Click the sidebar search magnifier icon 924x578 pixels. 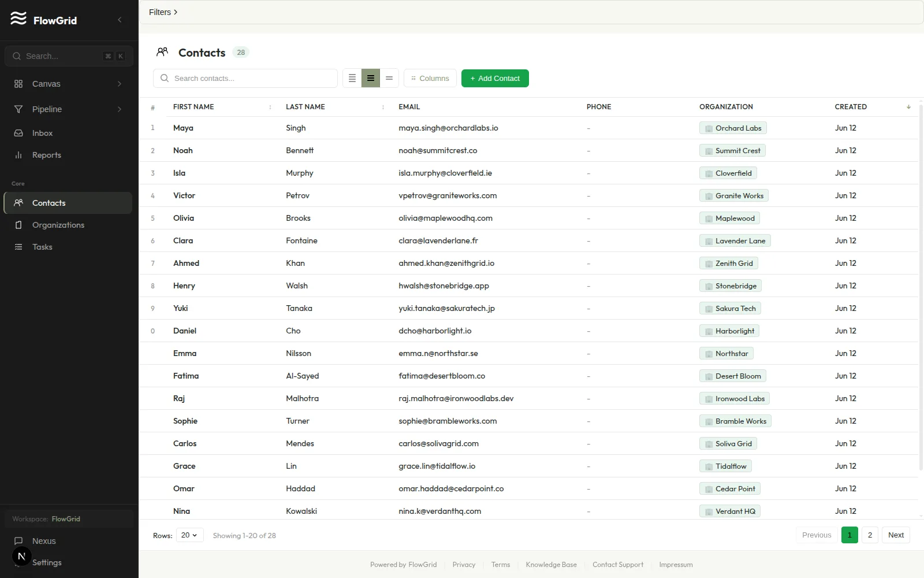tap(17, 56)
